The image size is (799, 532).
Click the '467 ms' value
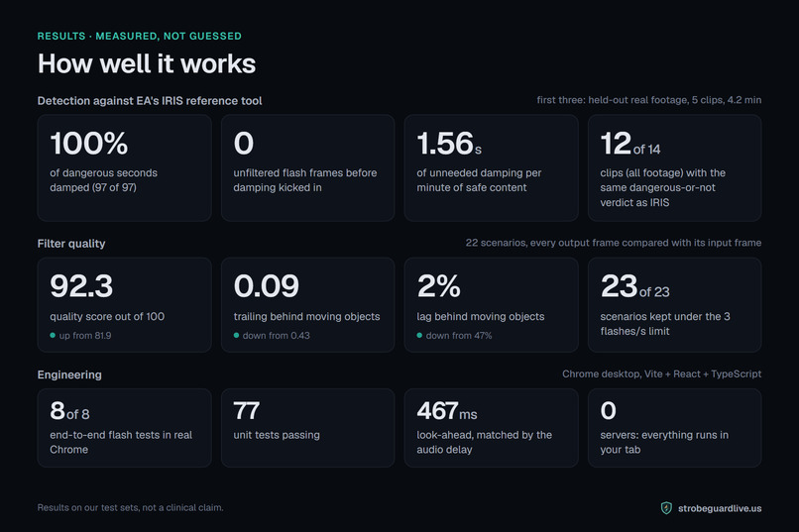tap(447, 411)
